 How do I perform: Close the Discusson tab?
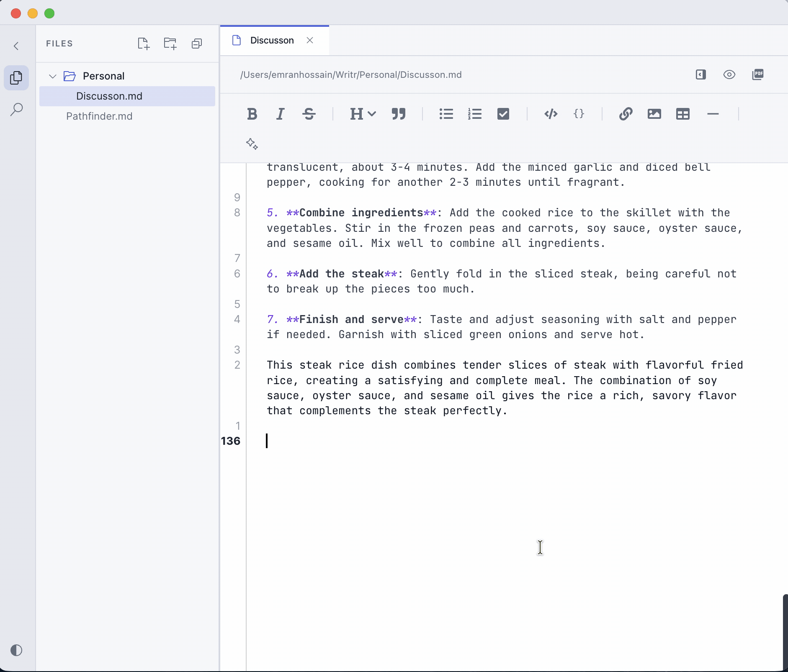click(x=310, y=40)
